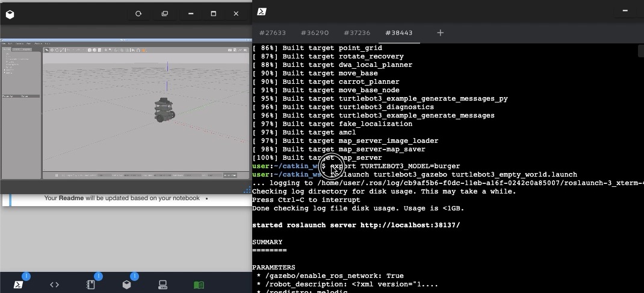Insert a cylinder shape in Gazebo

pos(99,50)
